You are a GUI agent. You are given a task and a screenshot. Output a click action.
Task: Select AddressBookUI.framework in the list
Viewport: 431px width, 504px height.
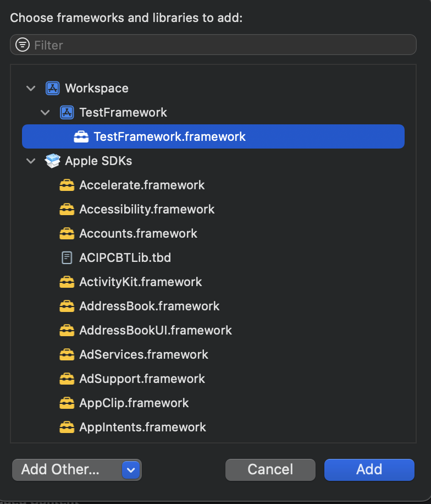click(156, 331)
